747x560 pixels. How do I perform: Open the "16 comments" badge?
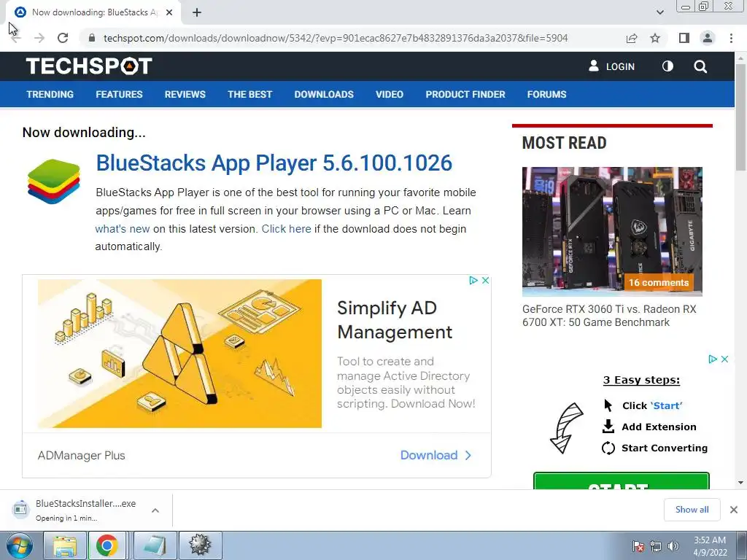(x=659, y=282)
